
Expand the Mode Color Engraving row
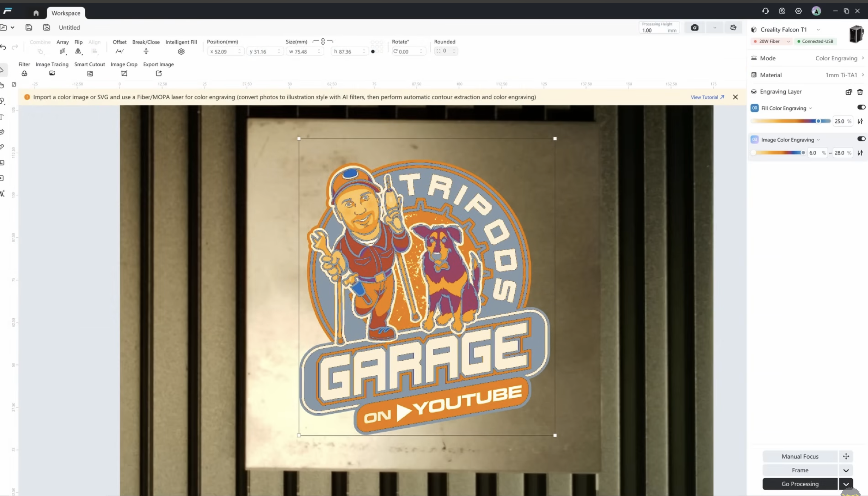click(x=807, y=58)
